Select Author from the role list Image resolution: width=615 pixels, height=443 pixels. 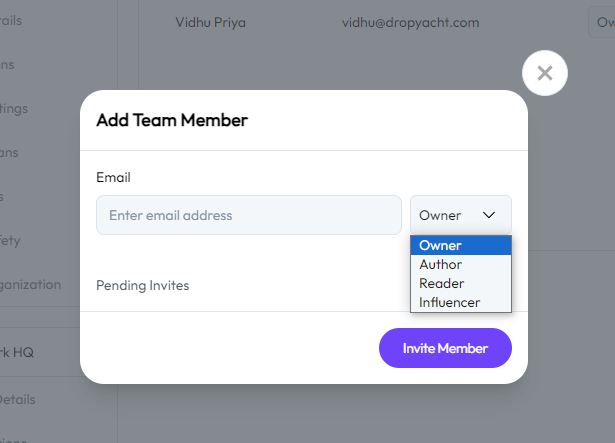461,264
